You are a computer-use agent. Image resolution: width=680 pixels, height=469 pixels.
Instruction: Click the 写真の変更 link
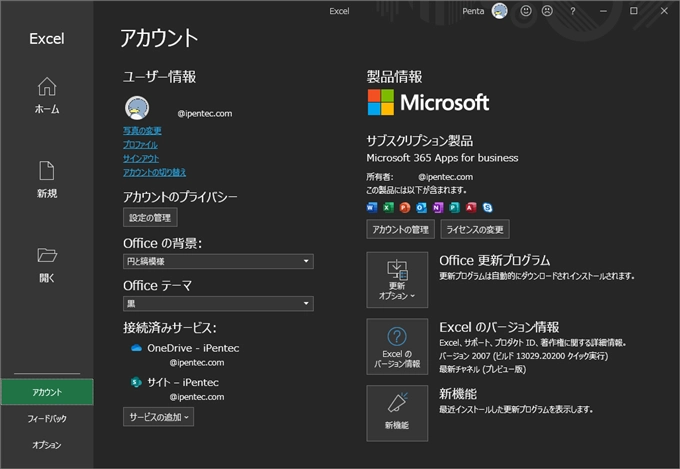142,131
